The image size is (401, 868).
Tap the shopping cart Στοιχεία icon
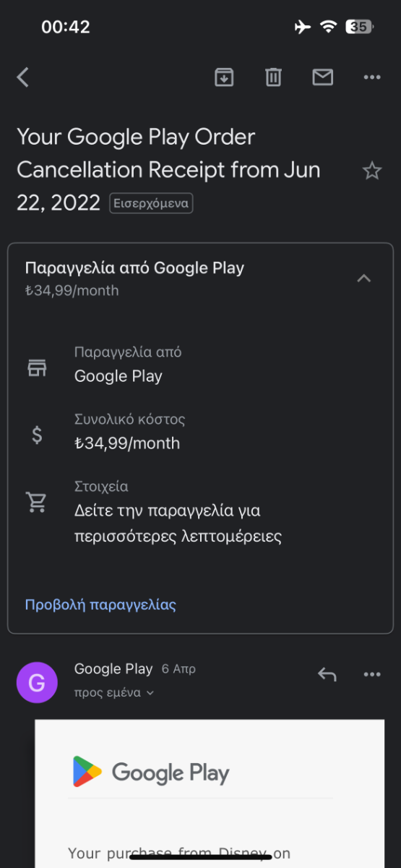(36, 502)
